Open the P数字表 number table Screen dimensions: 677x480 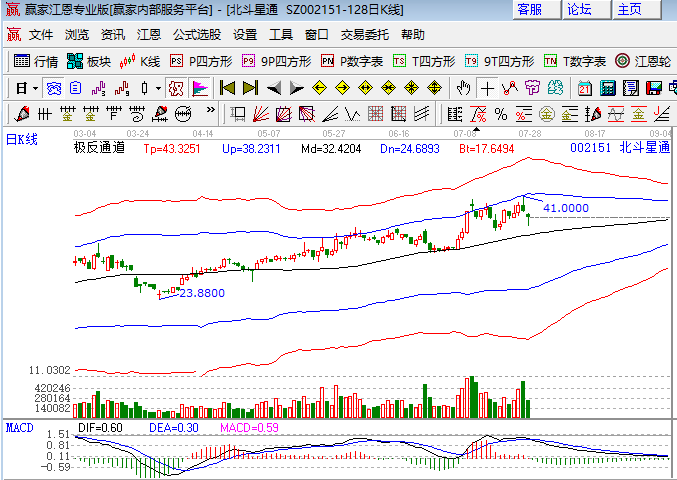click(352, 62)
